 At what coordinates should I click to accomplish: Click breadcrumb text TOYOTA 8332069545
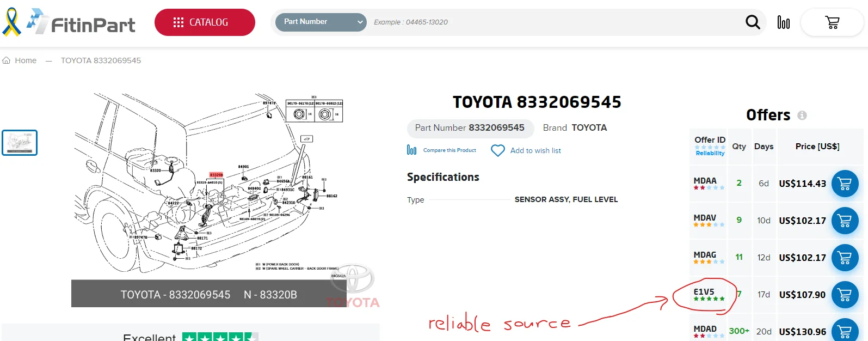[101, 60]
